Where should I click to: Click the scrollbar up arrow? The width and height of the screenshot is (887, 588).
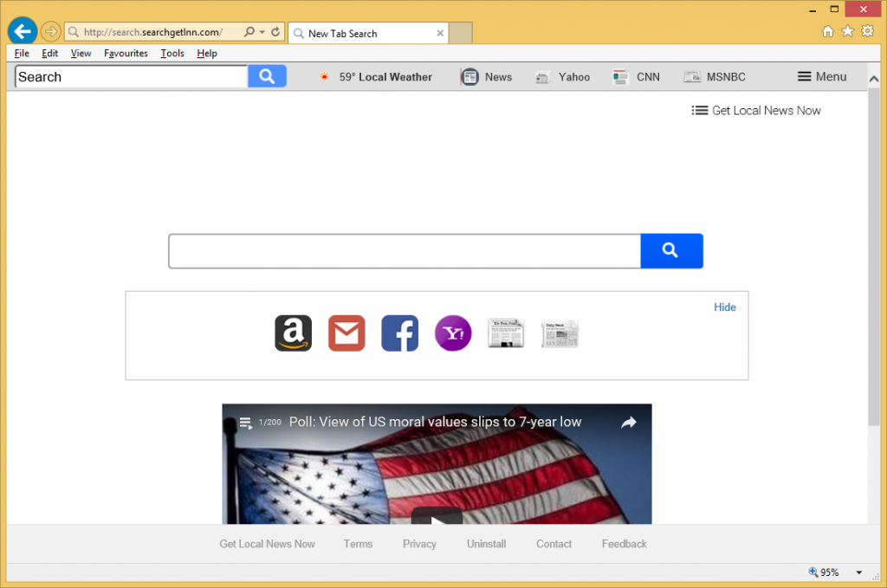pyautogui.click(x=874, y=79)
